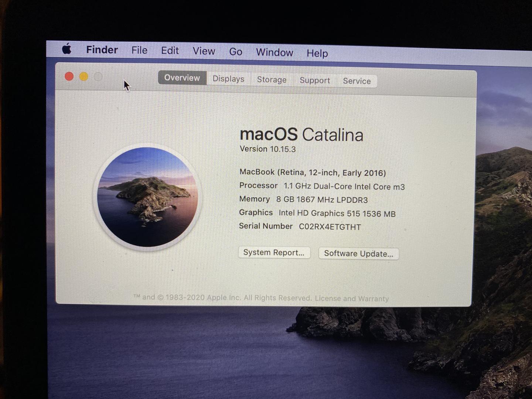Screen dimensions: 532x399
Task: Click the System Report... button
Action: (274, 252)
